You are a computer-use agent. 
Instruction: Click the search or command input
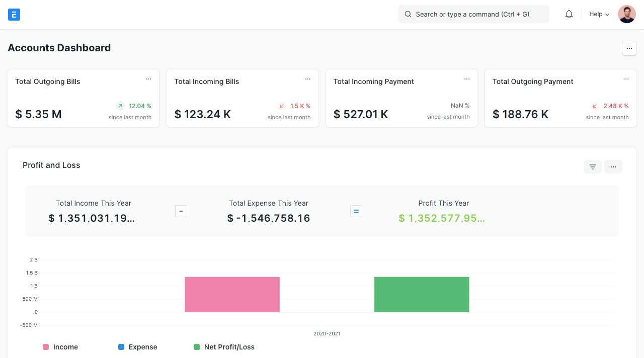tap(473, 15)
